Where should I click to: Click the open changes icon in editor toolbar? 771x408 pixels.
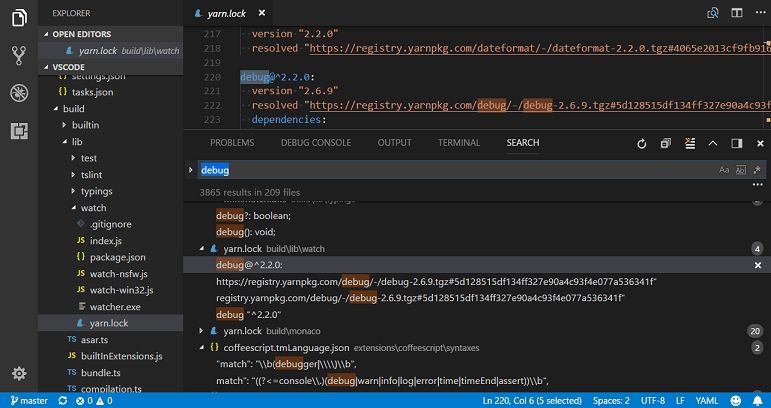712,13
